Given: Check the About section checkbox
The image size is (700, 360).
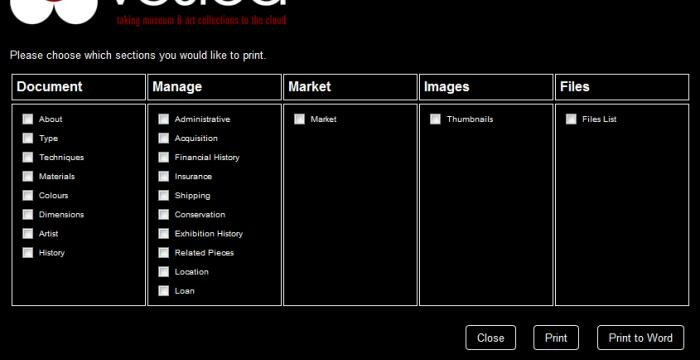Looking at the screenshot, I should coord(28,119).
